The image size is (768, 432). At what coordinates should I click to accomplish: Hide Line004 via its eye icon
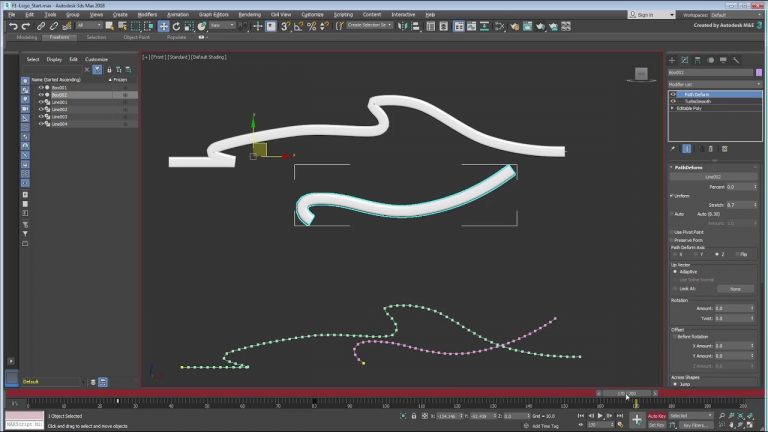click(x=41, y=124)
